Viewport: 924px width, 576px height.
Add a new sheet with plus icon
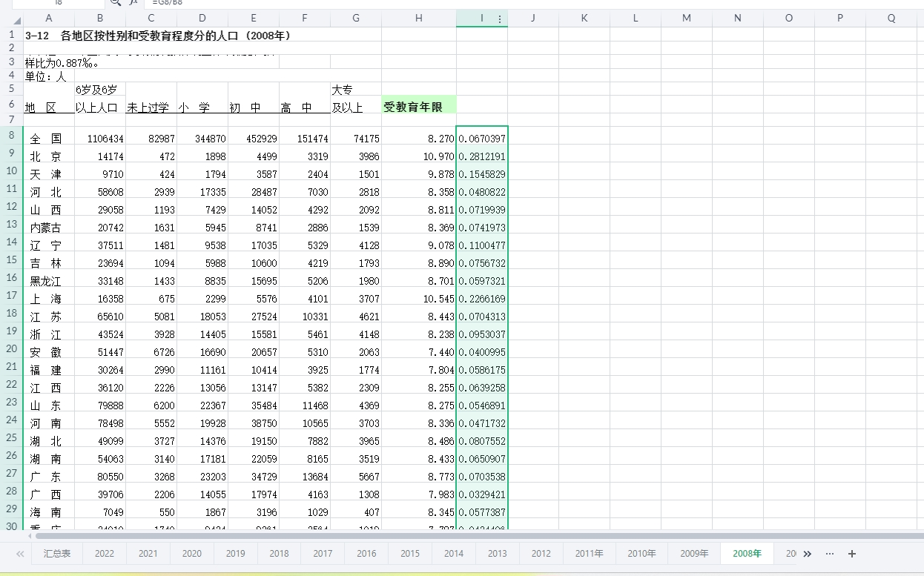[x=852, y=553]
